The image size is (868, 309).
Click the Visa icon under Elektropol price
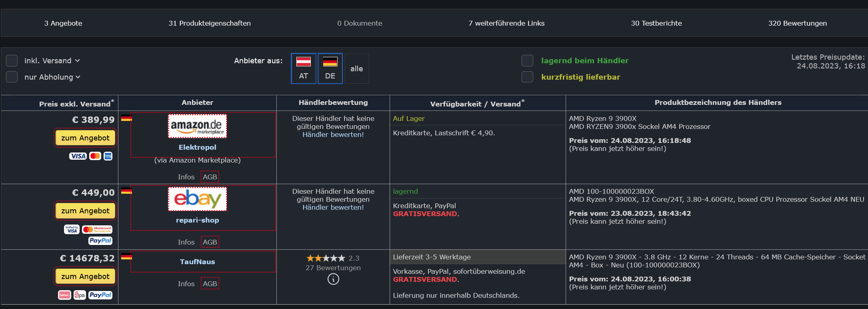click(x=78, y=156)
